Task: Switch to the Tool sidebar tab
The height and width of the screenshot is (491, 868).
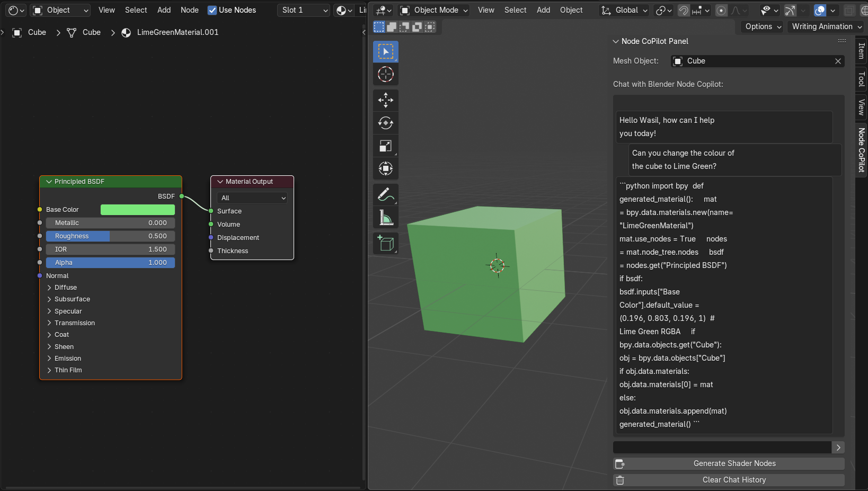Action: coord(861,79)
